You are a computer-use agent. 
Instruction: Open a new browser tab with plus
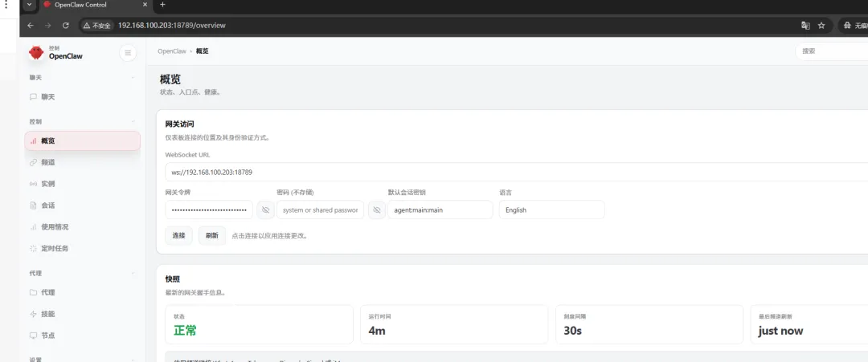point(162,5)
